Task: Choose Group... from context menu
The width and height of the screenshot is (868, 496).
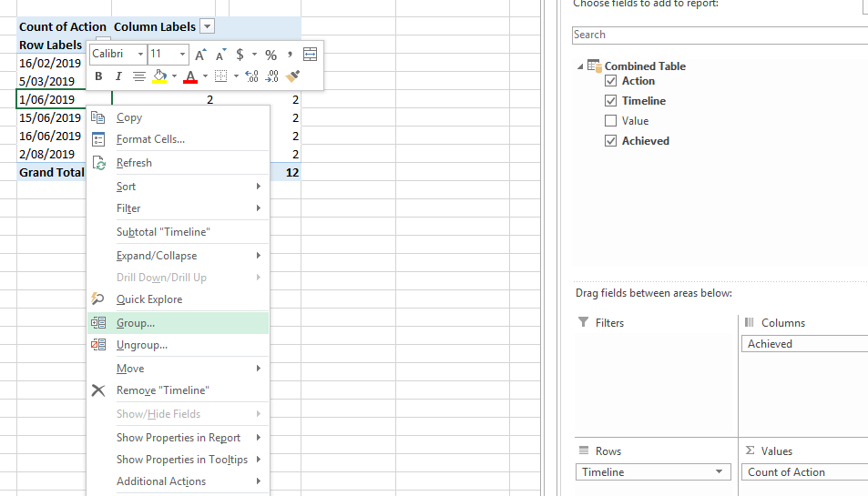Action: (179, 323)
